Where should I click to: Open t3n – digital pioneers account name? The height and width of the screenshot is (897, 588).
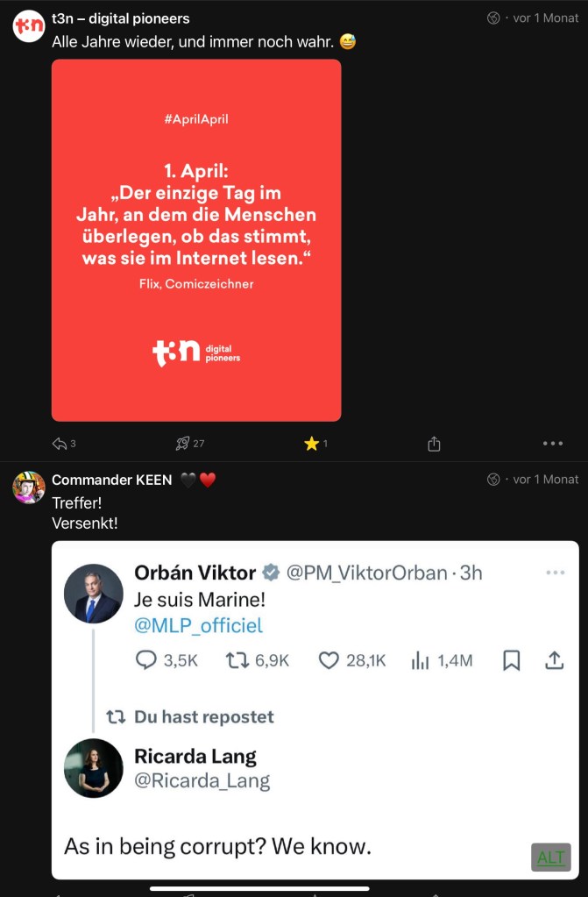point(121,18)
